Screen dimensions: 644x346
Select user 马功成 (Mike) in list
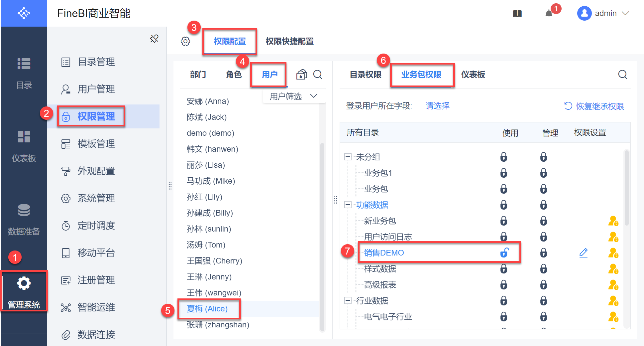click(211, 181)
